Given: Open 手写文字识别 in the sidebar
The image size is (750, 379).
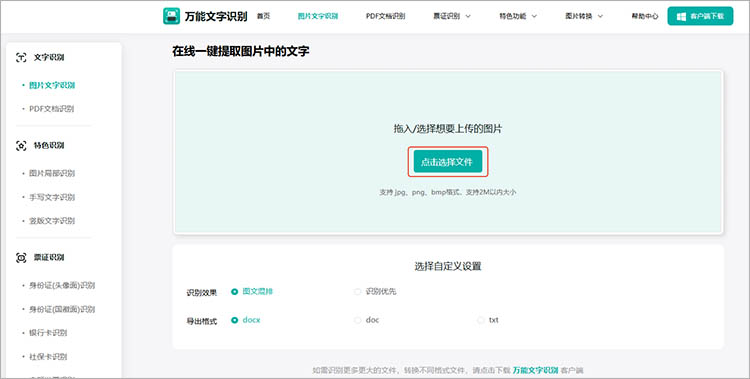Looking at the screenshot, I should (52, 198).
